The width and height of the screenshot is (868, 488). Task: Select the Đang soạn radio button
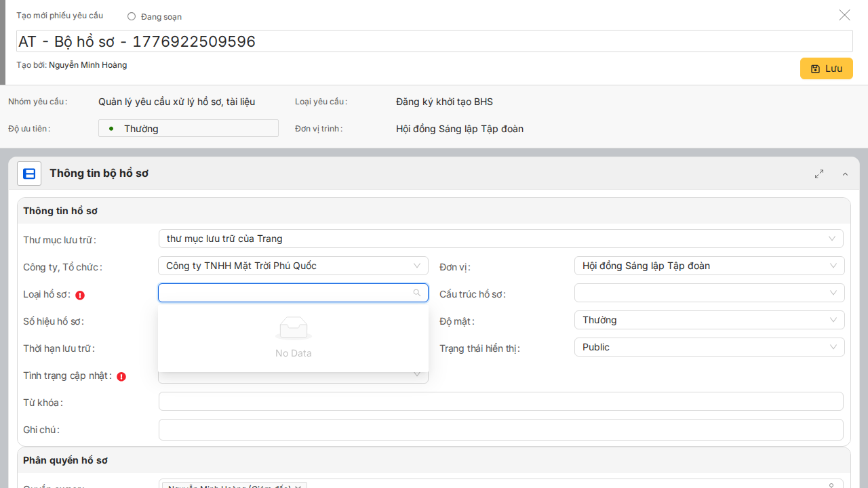[x=132, y=16]
